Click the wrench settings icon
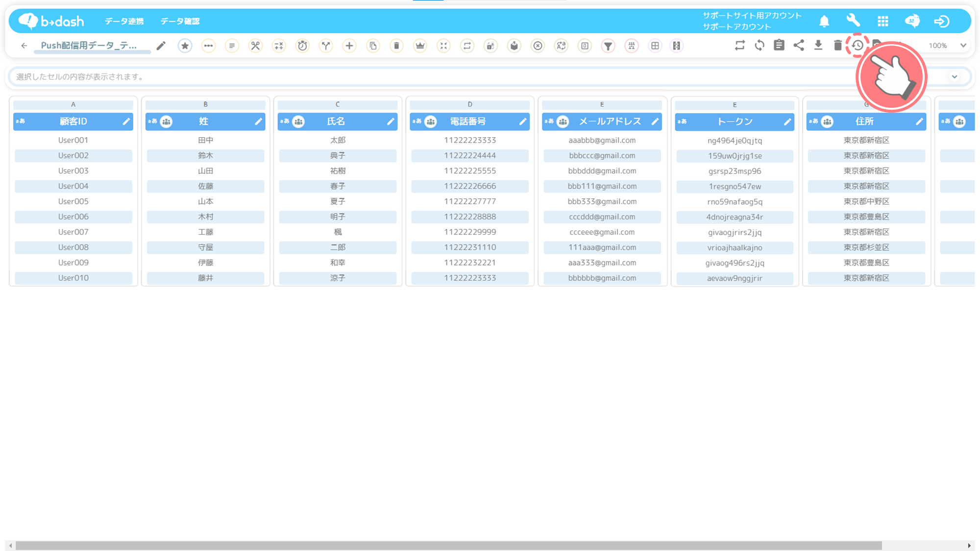The width and height of the screenshot is (980, 551). [x=853, y=21]
